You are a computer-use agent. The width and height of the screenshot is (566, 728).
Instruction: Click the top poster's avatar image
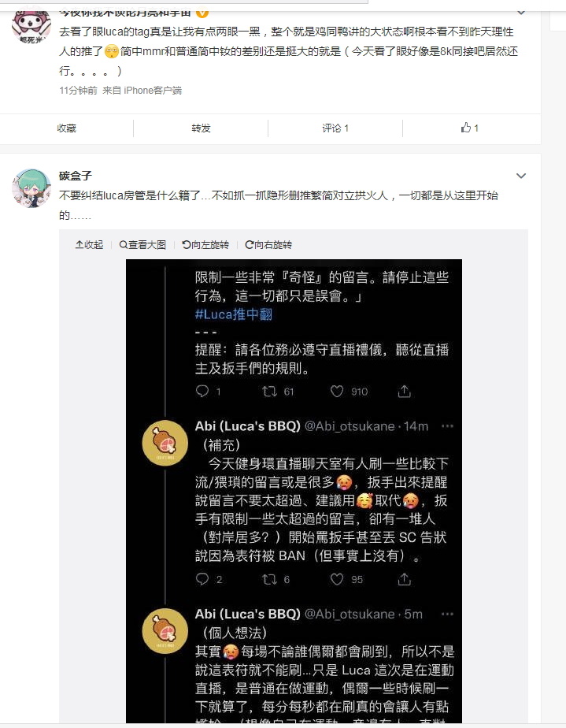31,25
